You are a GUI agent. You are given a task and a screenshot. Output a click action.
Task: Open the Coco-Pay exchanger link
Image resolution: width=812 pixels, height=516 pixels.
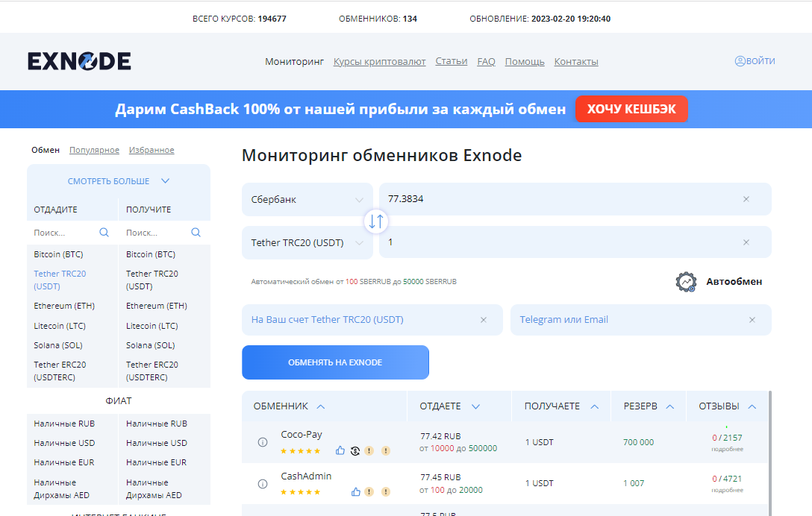302,434
